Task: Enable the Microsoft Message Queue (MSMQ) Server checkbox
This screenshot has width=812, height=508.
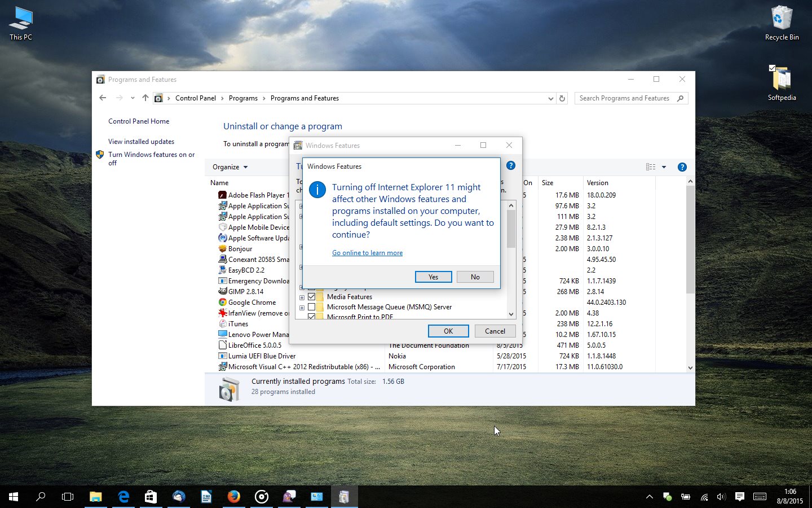Action: pyautogui.click(x=311, y=307)
